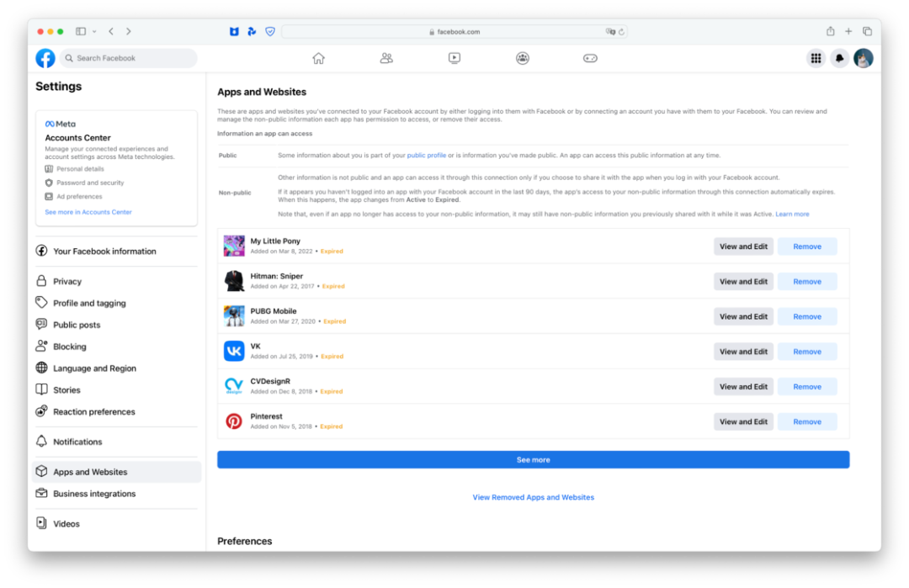Open Reaction preferences settings
Viewport: 909px width, 588px height.
tap(116, 412)
